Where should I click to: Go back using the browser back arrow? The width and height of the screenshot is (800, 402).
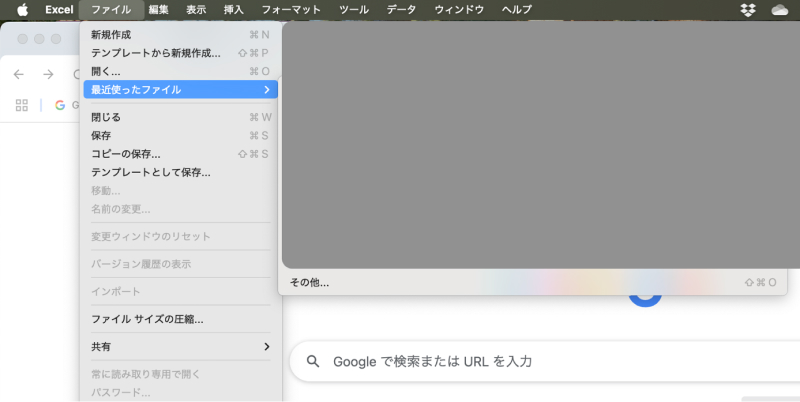[x=19, y=74]
